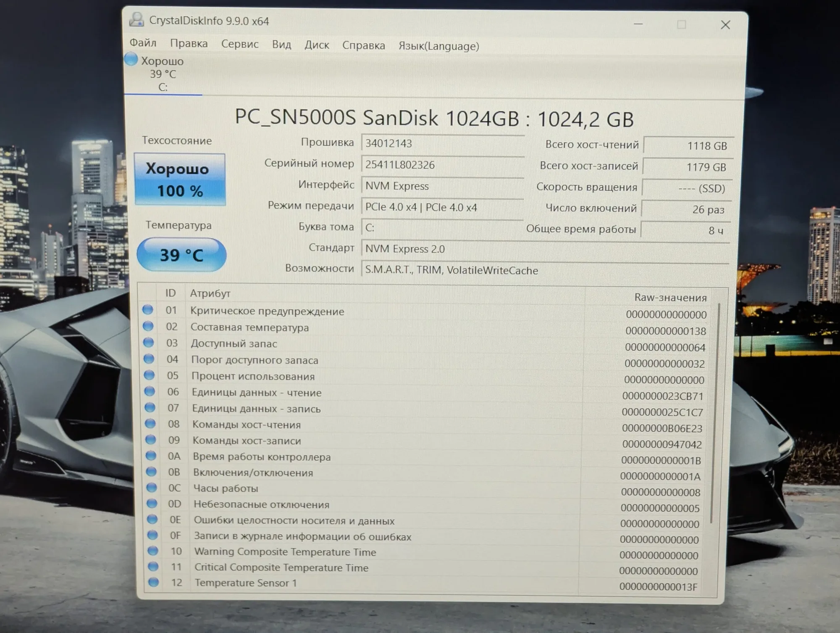Open the Вид menu
This screenshot has height=633, width=840.
click(281, 45)
